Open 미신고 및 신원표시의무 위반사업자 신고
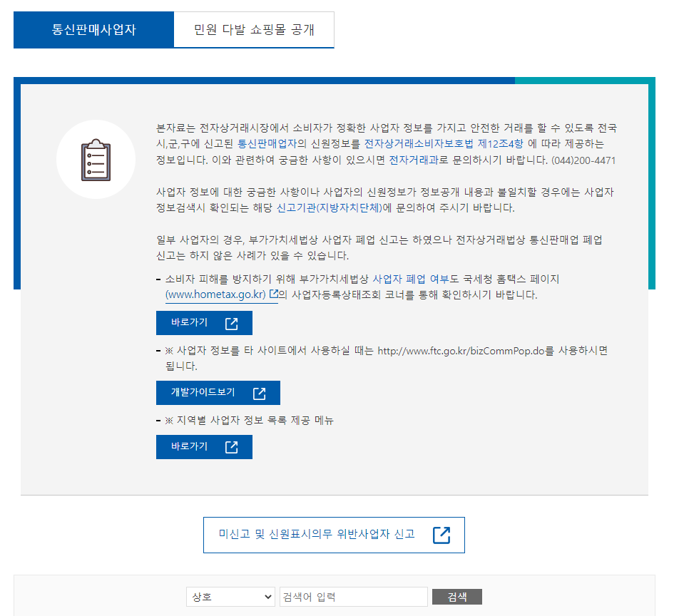This screenshot has width=689, height=616. (x=334, y=535)
